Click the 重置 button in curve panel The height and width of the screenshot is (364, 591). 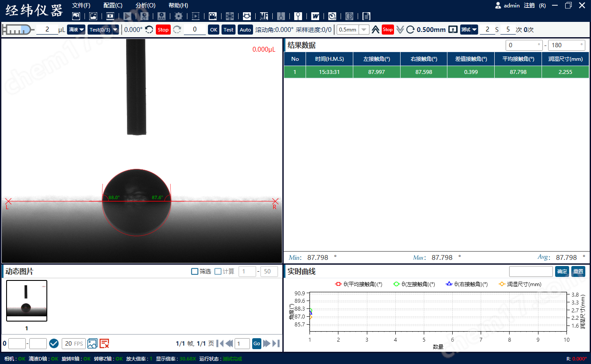pos(578,272)
